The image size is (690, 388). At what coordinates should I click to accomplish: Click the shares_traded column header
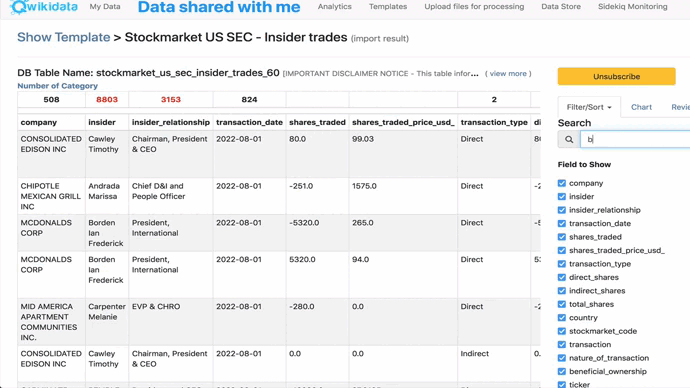[x=317, y=122]
